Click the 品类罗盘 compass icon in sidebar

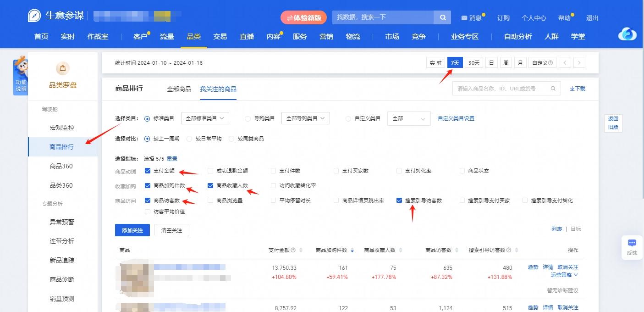(x=62, y=68)
